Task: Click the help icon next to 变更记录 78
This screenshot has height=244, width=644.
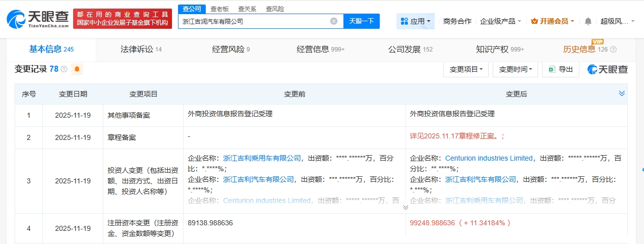Action: (x=64, y=69)
